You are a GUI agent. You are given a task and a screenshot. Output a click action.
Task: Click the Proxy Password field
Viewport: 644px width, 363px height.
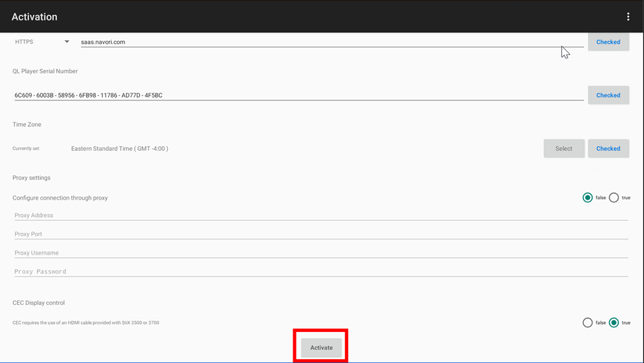click(x=321, y=271)
